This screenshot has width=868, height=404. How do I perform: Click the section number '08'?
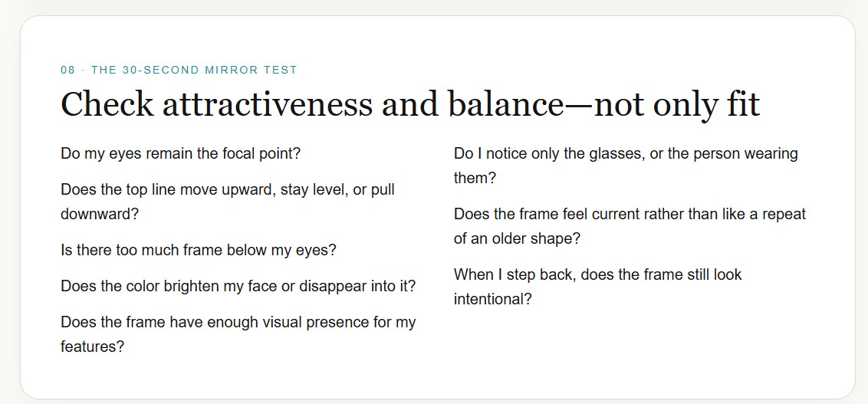pos(67,71)
